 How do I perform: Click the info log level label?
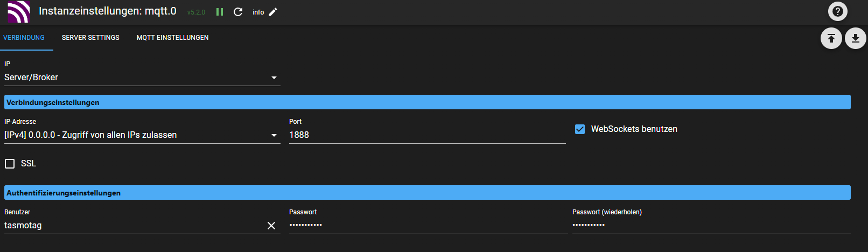pos(258,12)
